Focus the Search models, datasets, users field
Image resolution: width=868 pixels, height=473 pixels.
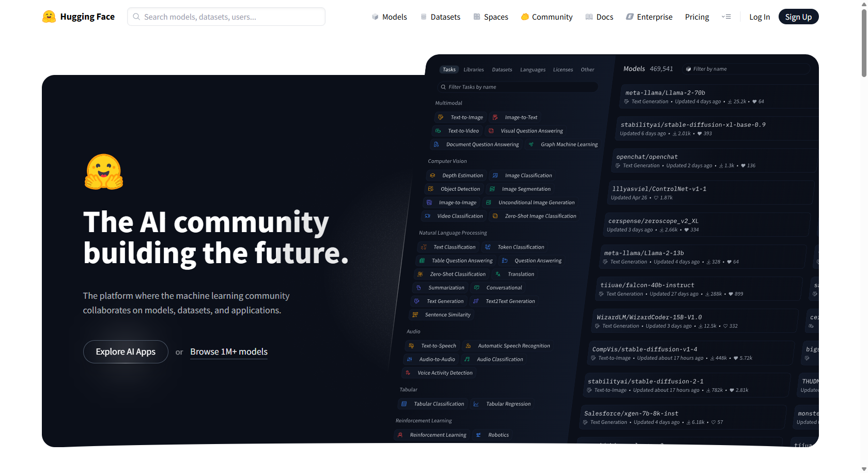226,17
